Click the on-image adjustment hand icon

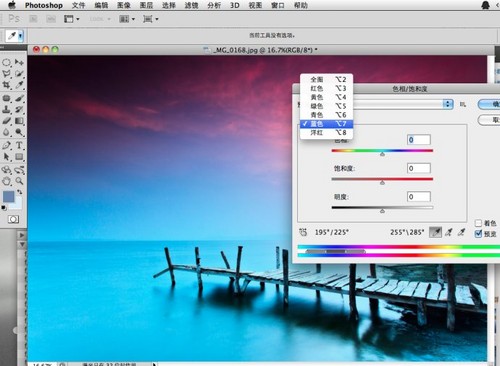coord(303,232)
